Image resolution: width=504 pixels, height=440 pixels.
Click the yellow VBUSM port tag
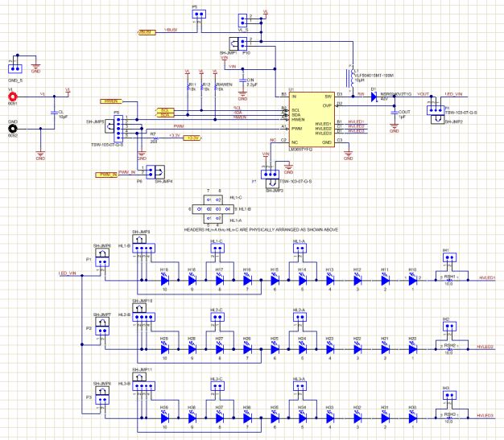(147, 32)
